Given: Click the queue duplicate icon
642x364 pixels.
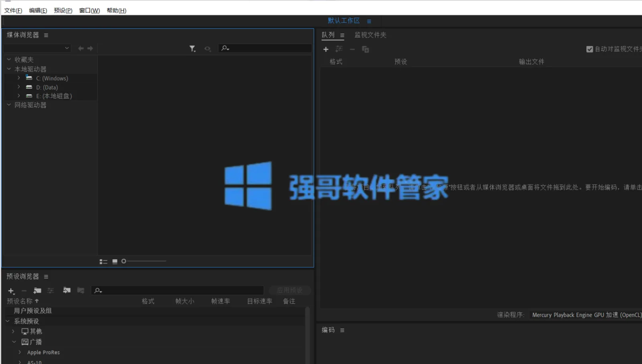Looking at the screenshot, I should pyautogui.click(x=366, y=49).
